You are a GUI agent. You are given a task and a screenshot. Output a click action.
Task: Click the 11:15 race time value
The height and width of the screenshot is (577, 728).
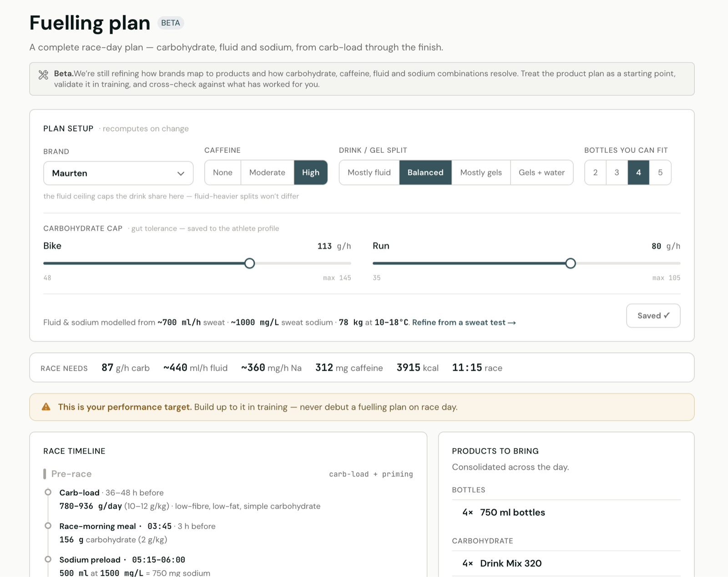click(477, 368)
